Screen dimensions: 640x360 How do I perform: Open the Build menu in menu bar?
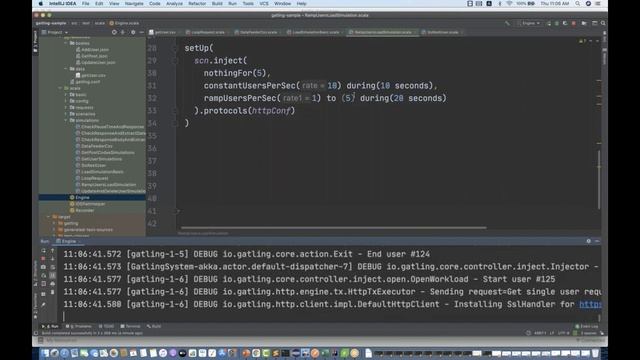[217, 4]
